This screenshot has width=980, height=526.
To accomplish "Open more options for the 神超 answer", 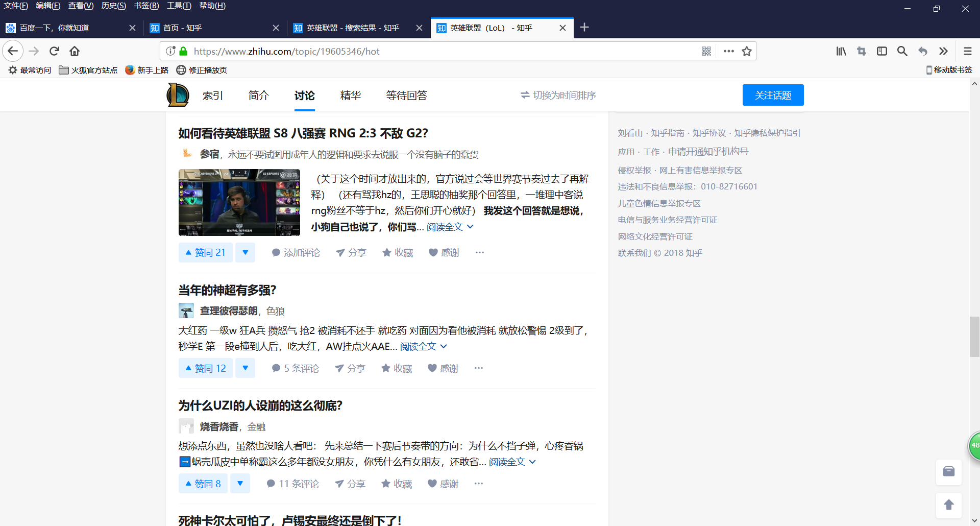I will 479,368.
